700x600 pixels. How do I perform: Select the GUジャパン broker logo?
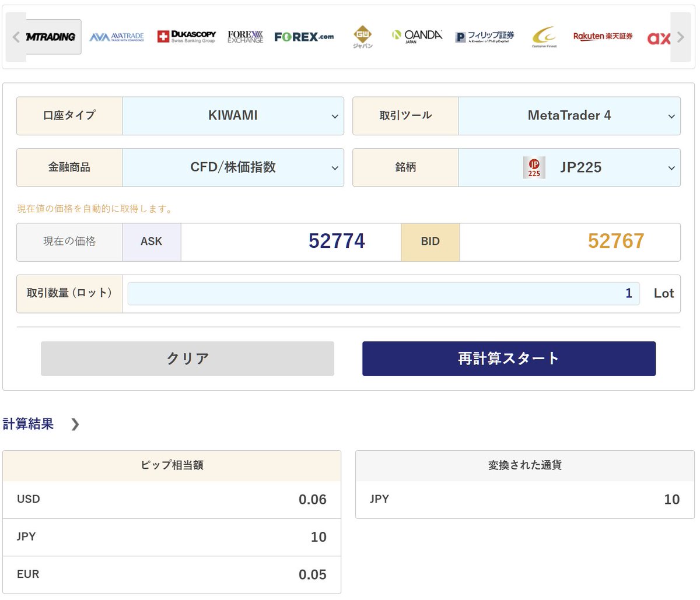point(363,36)
